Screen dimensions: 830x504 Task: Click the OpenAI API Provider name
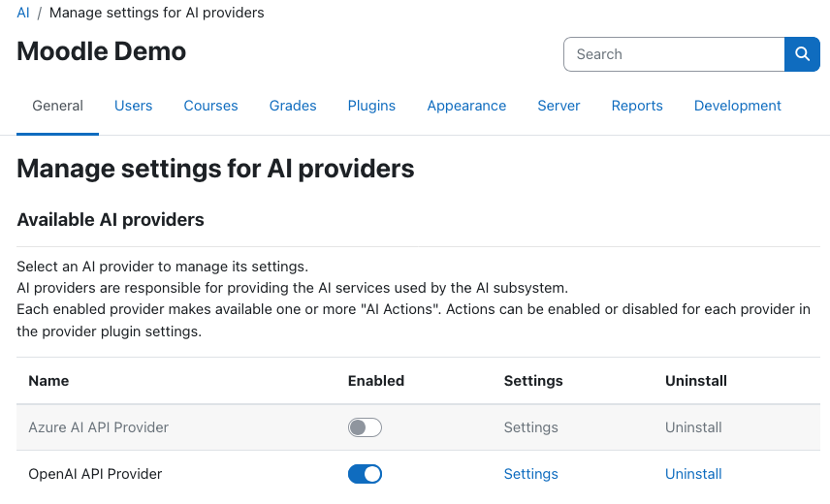tap(95, 474)
